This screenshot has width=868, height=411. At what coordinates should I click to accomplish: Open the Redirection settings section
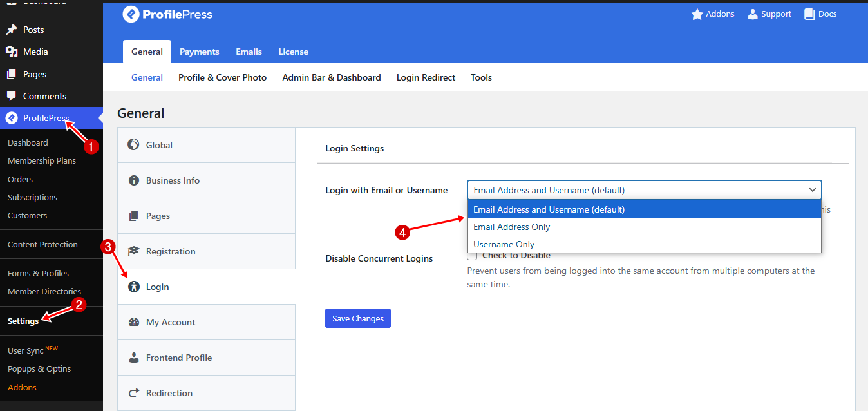[x=206, y=393]
